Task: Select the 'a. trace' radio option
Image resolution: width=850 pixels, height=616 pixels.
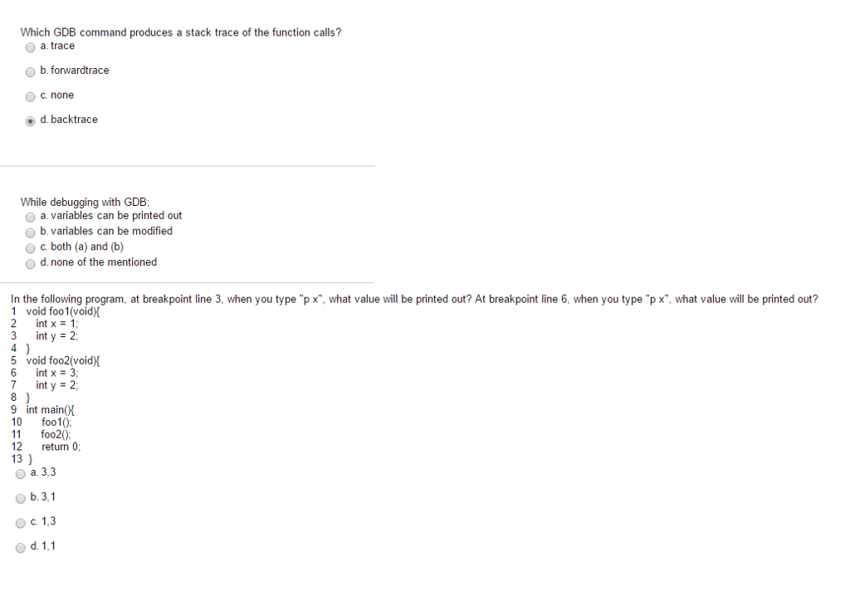Action: pos(31,46)
